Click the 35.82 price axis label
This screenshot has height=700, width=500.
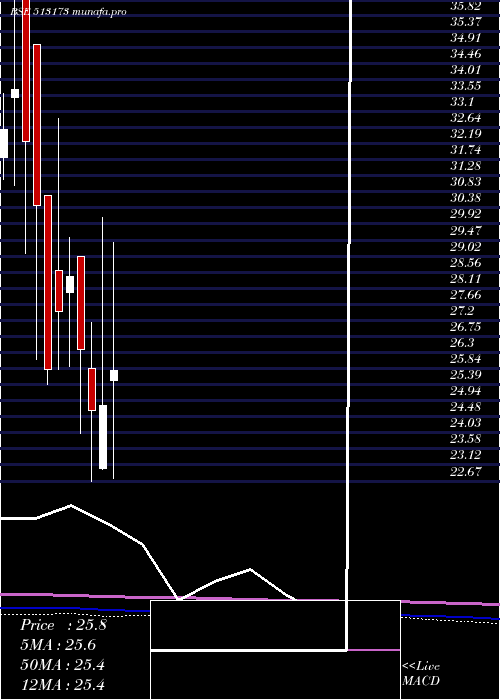coord(466,6)
